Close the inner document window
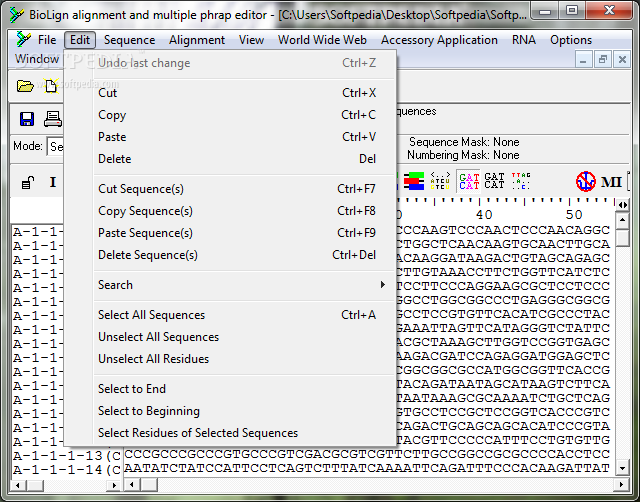640x502 pixels. click(x=622, y=60)
